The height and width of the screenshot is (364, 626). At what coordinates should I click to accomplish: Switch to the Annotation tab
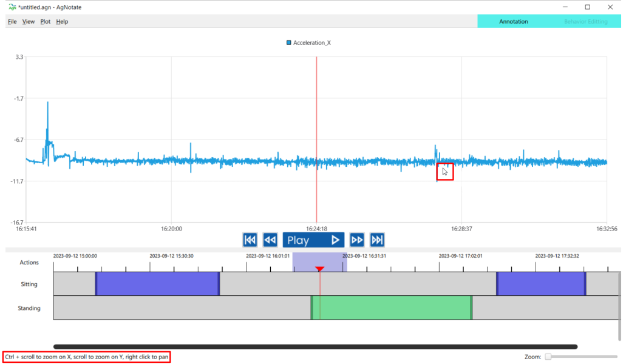click(513, 21)
